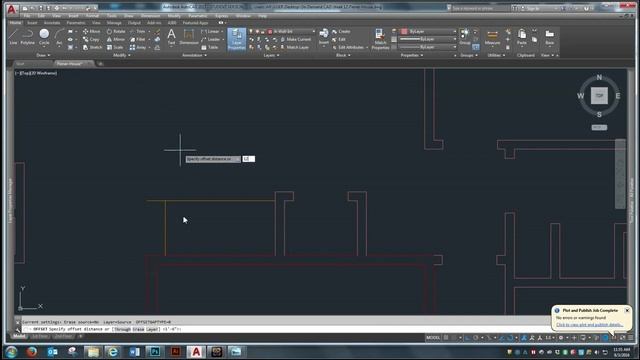This screenshot has height=360, width=640.
Task: Close the Plot and Publish notification
Action: (627, 311)
